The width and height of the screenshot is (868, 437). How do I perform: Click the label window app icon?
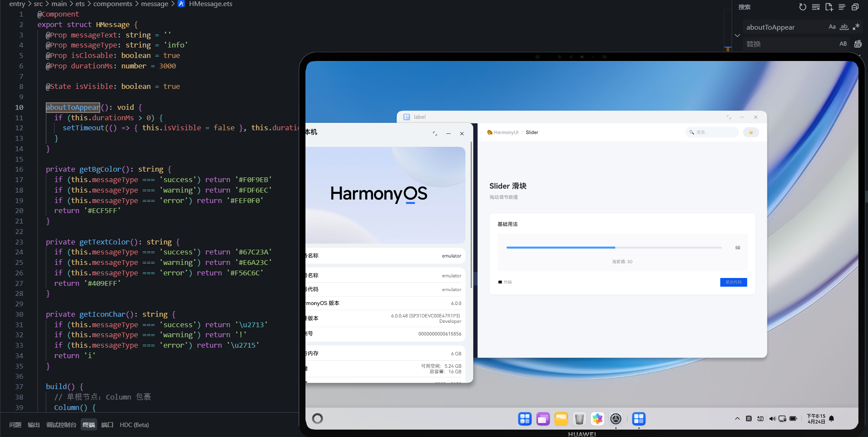(407, 117)
